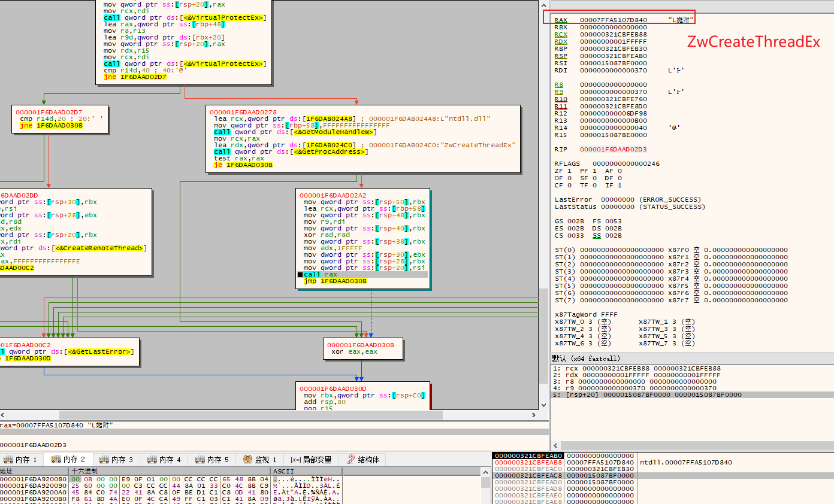Select the x87TagWord FFFF entry
This screenshot has width=834, height=504.
(586, 315)
